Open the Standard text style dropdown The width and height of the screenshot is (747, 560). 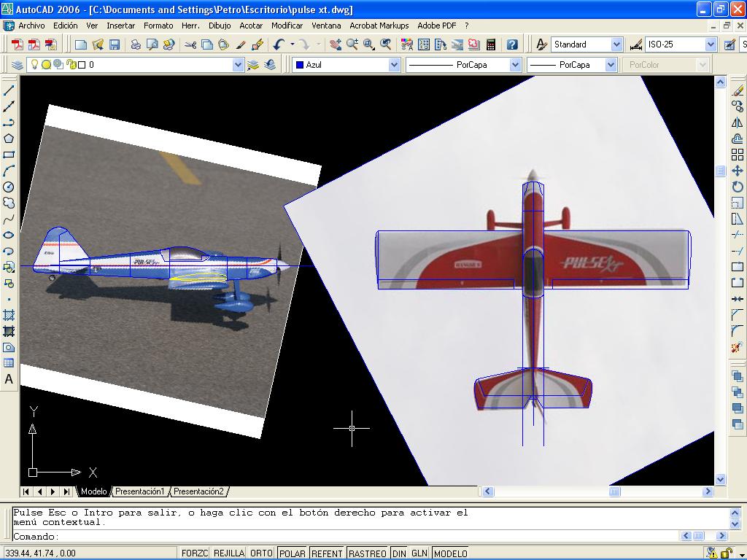[x=616, y=44]
